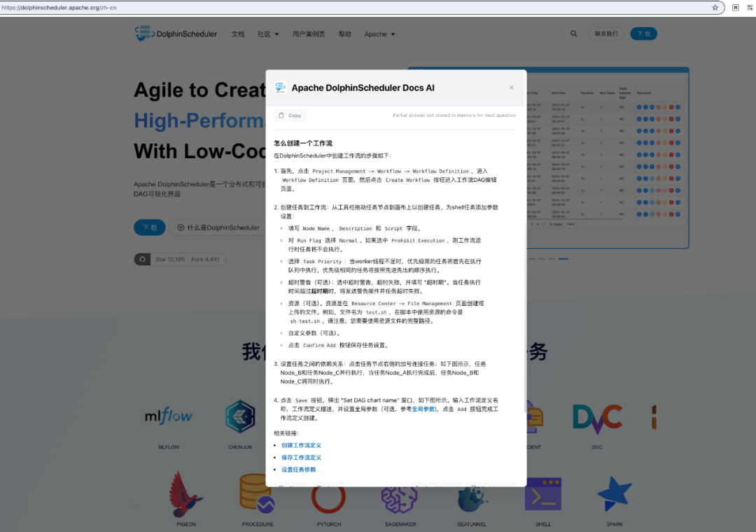Click the MLFLOW caption text
This screenshot has height=532, width=756.
coord(169,447)
